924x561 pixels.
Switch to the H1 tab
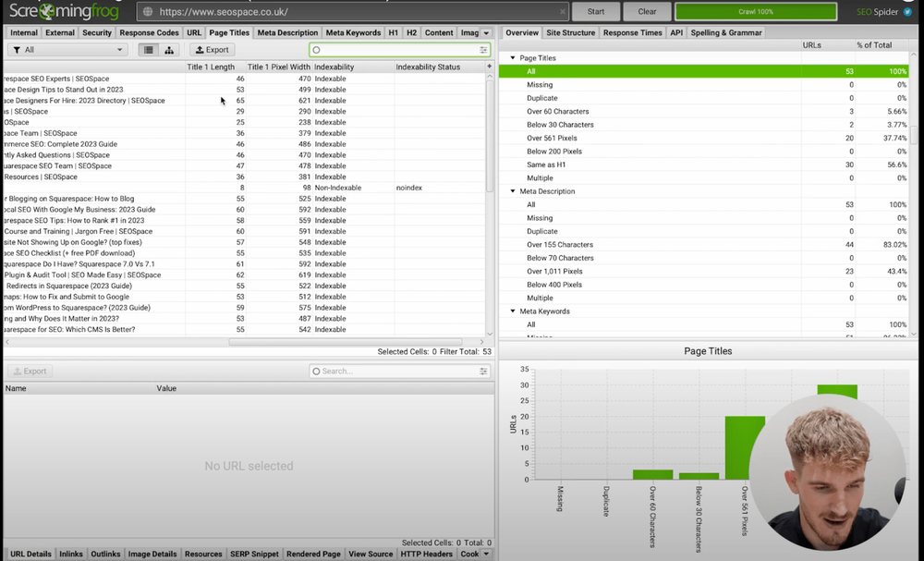tap(393, 33)
